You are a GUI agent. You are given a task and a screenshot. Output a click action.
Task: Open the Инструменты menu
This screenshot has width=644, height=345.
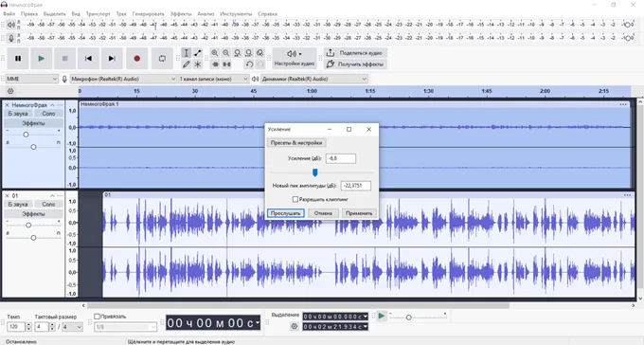coord(236,13)
